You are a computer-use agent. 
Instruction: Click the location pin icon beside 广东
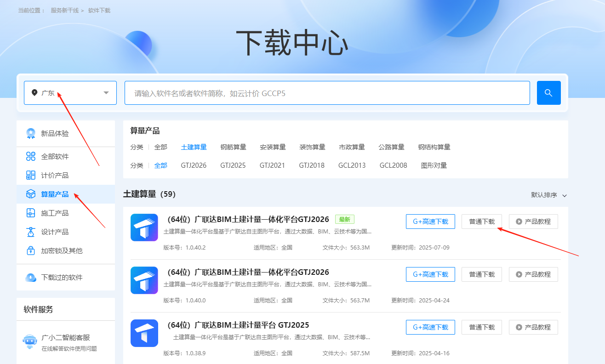coord(34,93)
